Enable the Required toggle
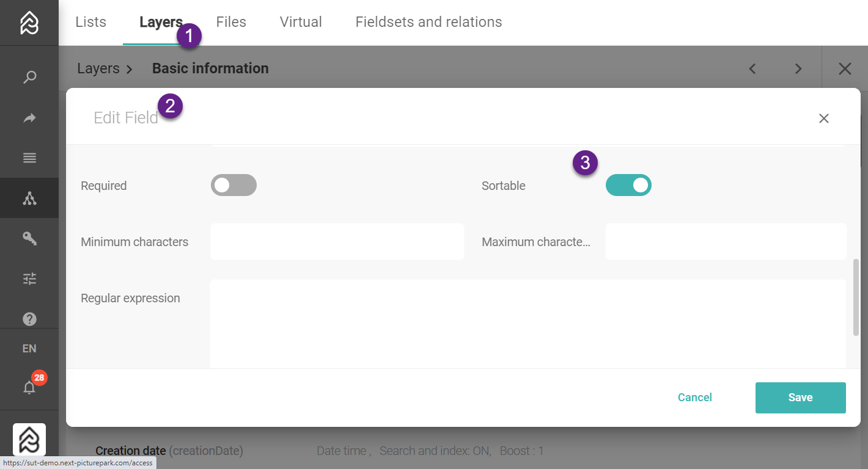 coord(234,185)
